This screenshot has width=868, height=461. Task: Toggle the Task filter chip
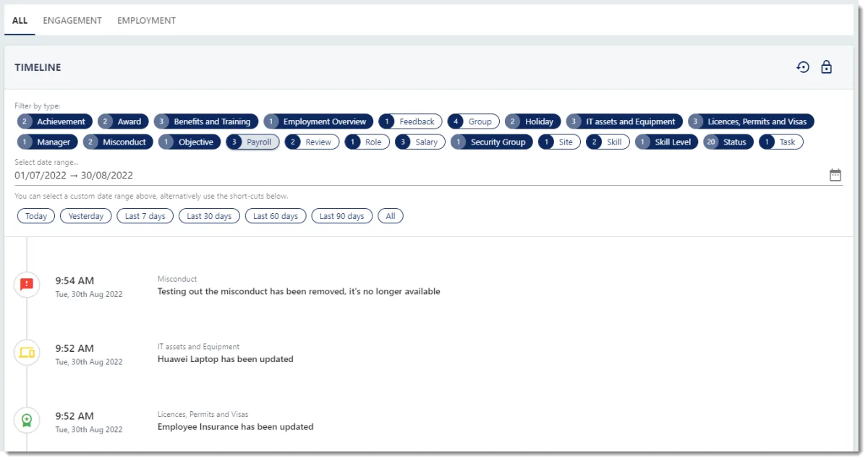781,142
